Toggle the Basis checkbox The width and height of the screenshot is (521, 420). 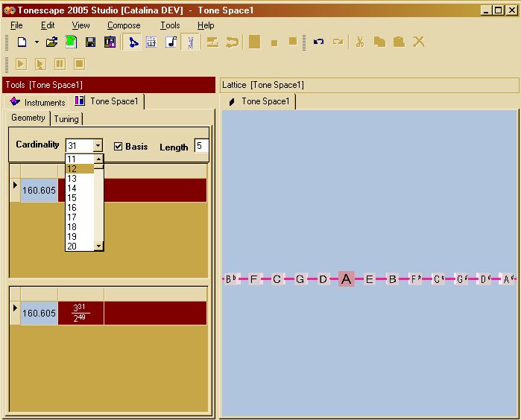point(118,147)
